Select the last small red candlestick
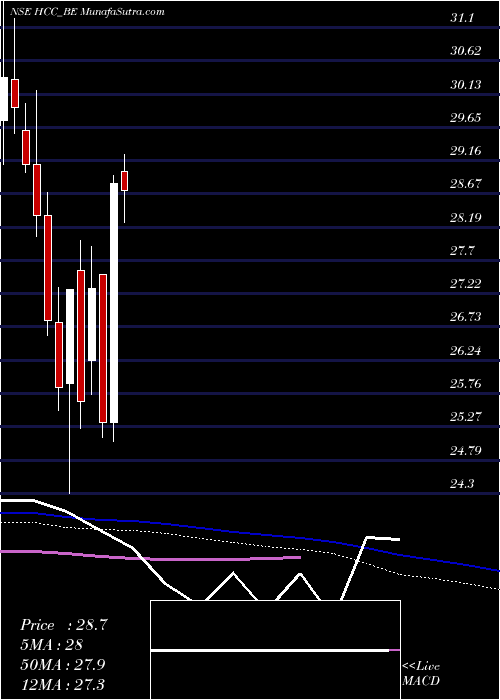Screen dimensions: 500x700 125,181
